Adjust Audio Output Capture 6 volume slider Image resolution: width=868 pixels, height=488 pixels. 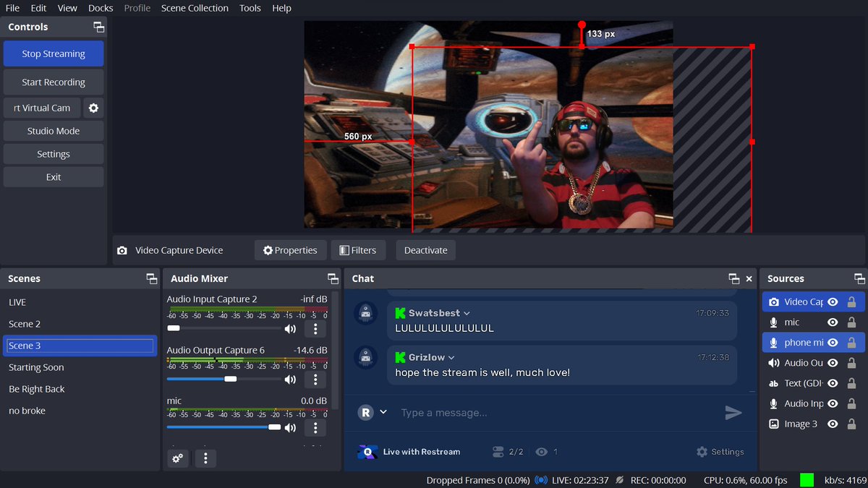point(224,379)
